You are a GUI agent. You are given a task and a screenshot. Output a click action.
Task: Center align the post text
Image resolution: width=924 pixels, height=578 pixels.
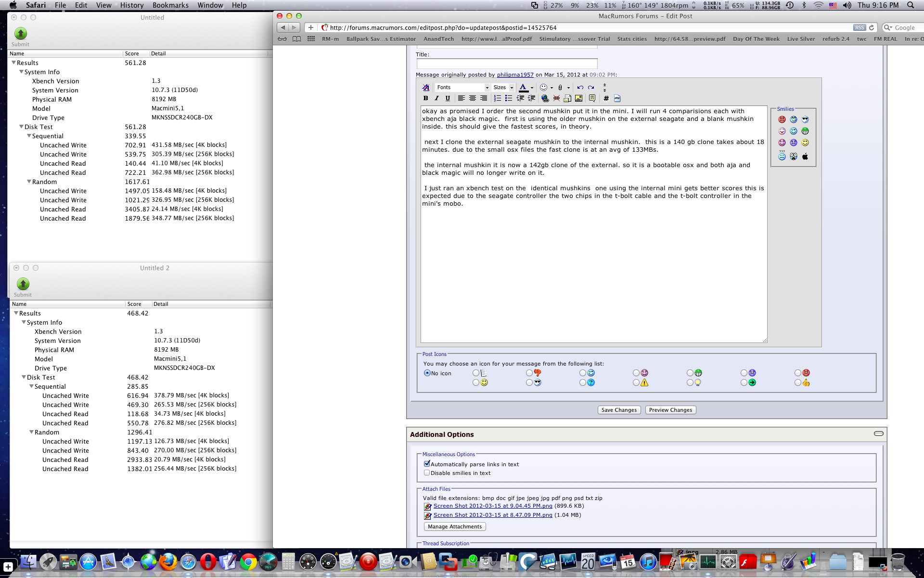click(x=472, y=98)
